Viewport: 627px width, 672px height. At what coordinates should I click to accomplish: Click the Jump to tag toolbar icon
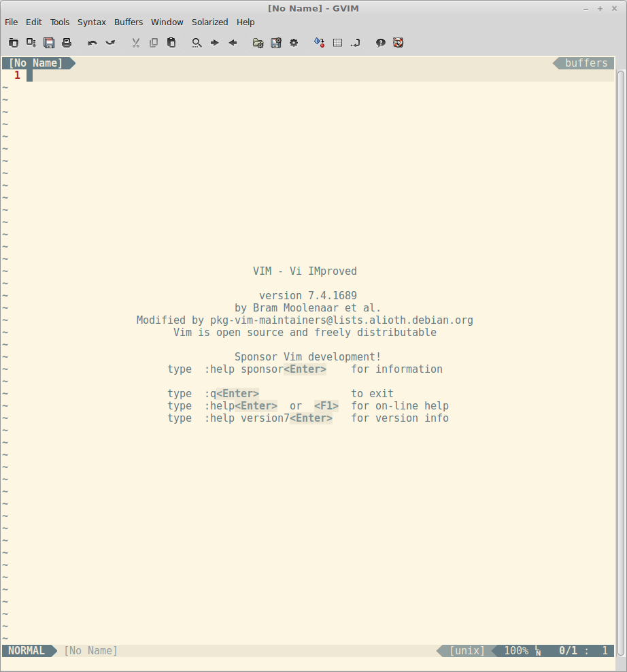(x=355, y=43)
